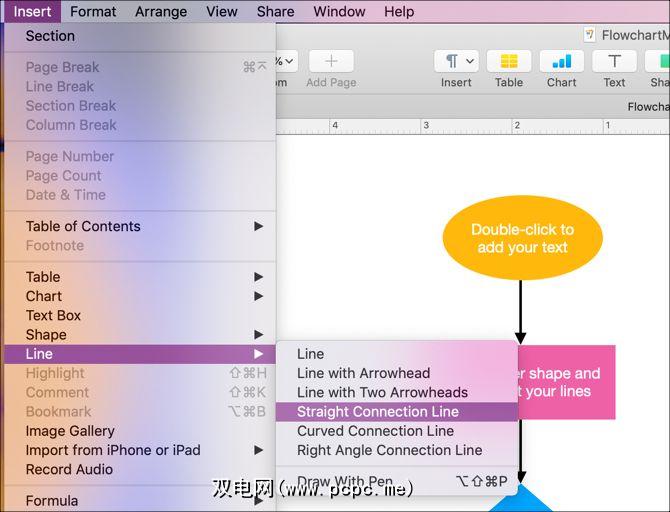
Task: Choose Line with Two Arrowheads
Action: (397, 392)
